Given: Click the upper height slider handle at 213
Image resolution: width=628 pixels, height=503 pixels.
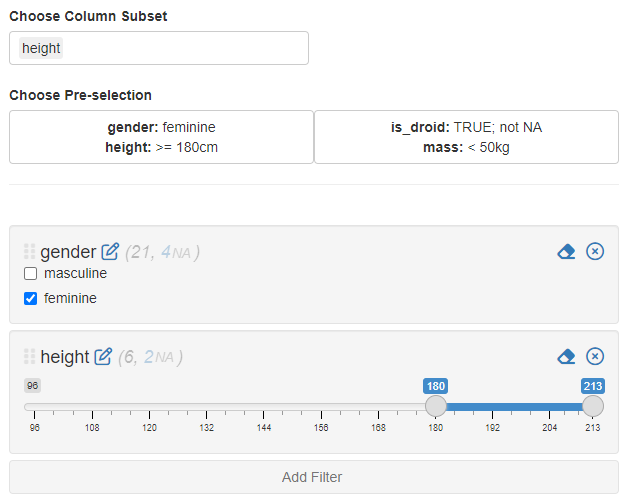Looking at the screenshot, I should [593, 406].
